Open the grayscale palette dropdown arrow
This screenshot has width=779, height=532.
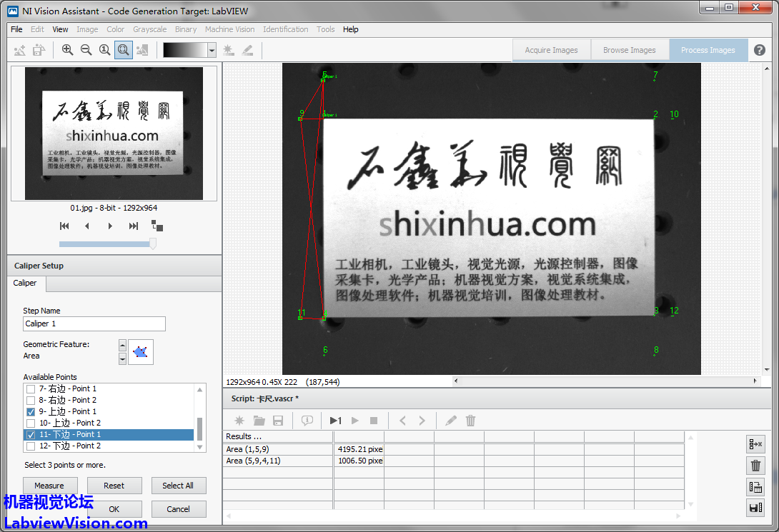coord(212,50)
